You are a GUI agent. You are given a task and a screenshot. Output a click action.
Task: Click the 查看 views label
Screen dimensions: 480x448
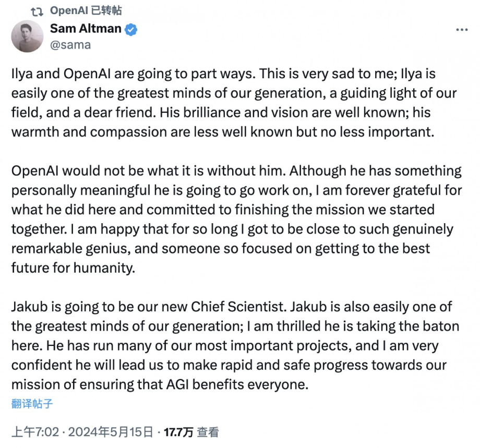pos(208,432)
